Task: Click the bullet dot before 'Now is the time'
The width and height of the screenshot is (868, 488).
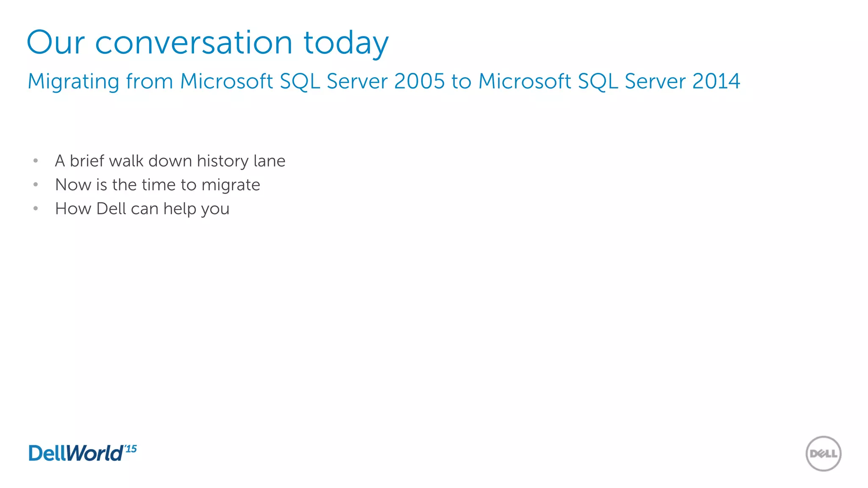Action: [36, 184]
